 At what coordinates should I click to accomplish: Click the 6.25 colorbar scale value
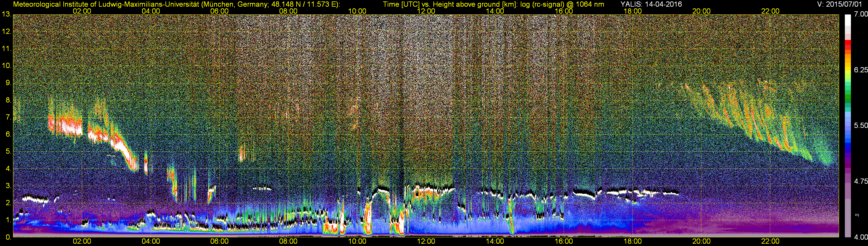coord(861,70)
